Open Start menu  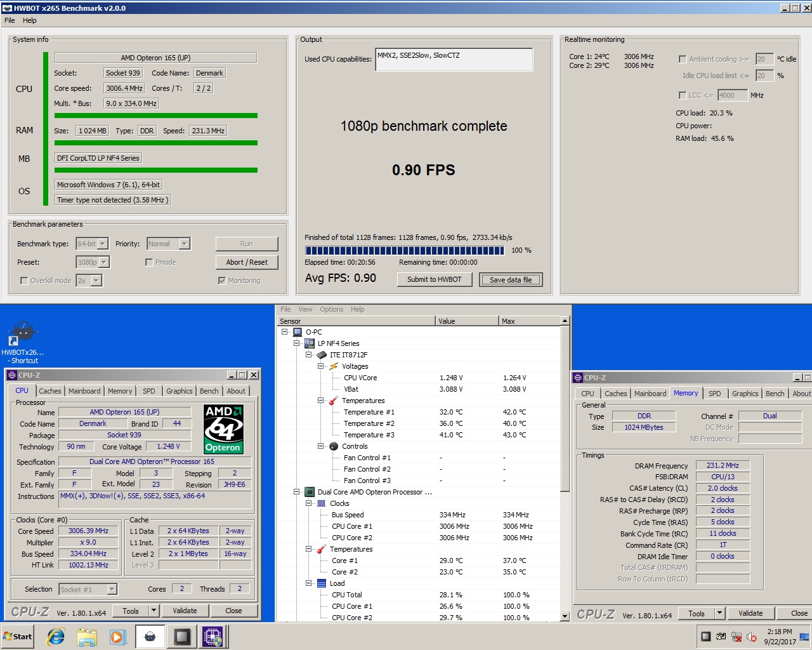click(x=17, y=637)
